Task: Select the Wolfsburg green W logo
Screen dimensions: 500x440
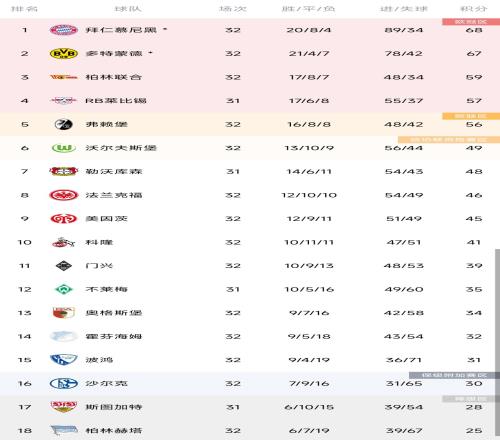Action: click(63, 148)
